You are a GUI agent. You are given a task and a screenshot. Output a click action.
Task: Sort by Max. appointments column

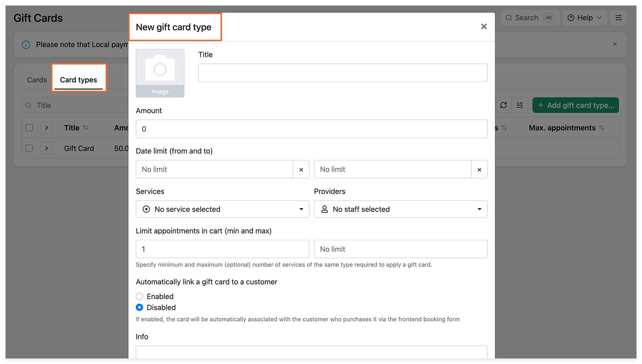pyautogui.click(x=601, y=128)
